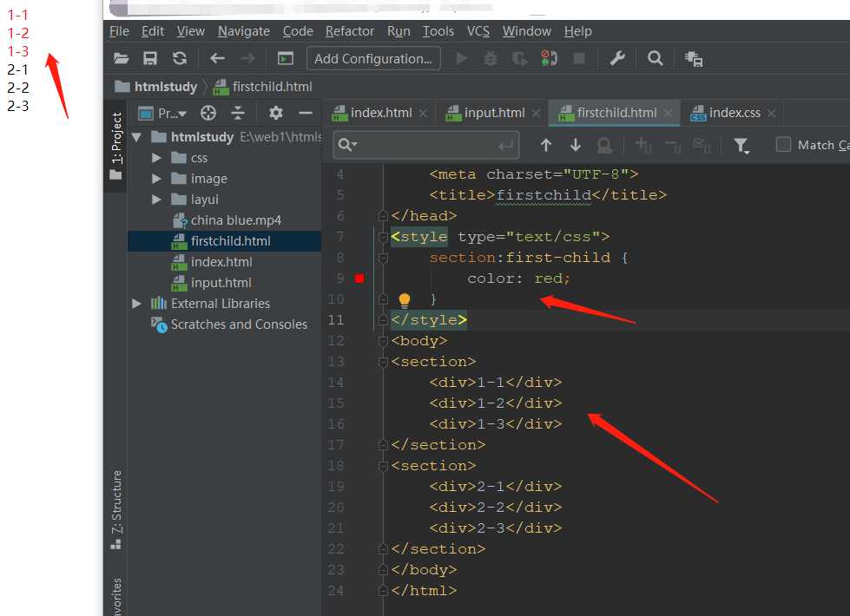
Task: Click the Stop square icon
Action: pyautogui.click(x=579, y=58)
